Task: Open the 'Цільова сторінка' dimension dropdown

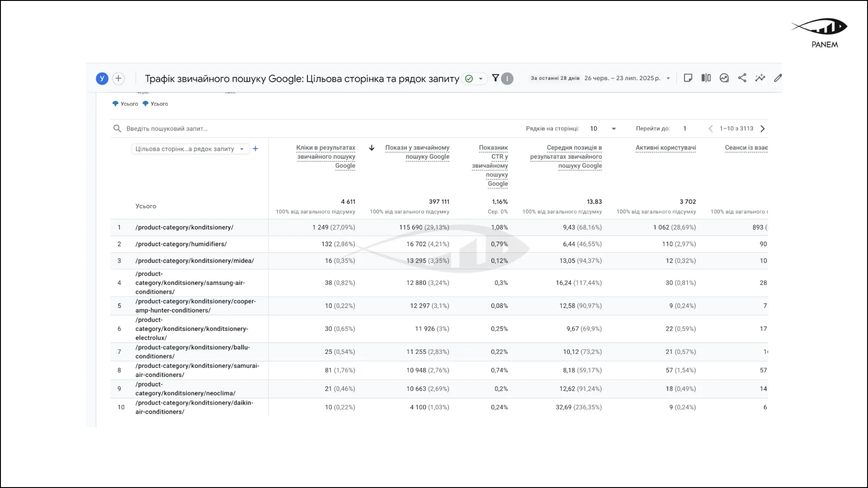Action: click(x=190, y=149)
